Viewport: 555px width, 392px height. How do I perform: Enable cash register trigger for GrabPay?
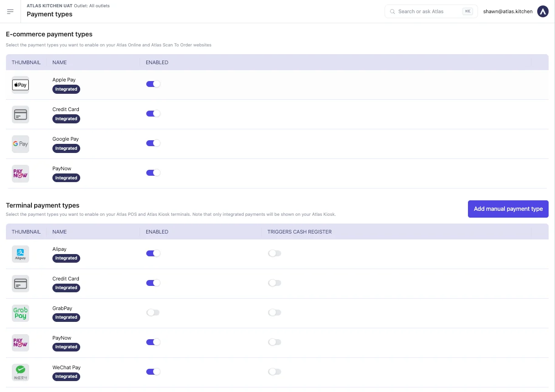click(275, 313)
